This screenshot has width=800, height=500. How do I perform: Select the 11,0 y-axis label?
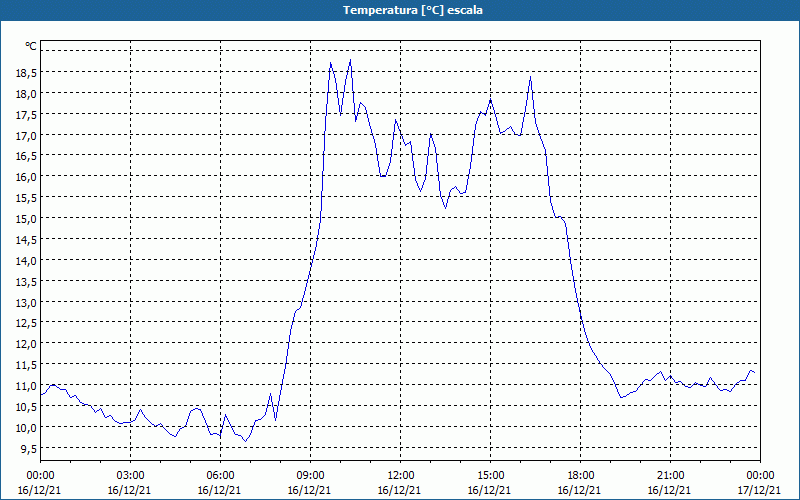[x=27, y=386]
